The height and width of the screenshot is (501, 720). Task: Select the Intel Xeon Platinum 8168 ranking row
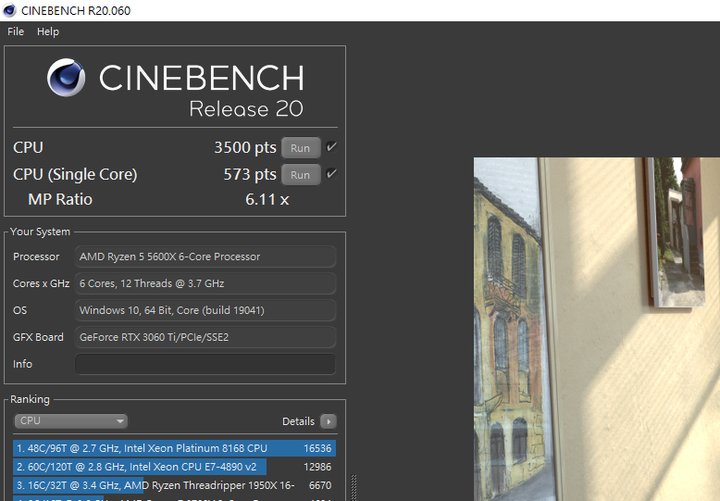point(174,448)
